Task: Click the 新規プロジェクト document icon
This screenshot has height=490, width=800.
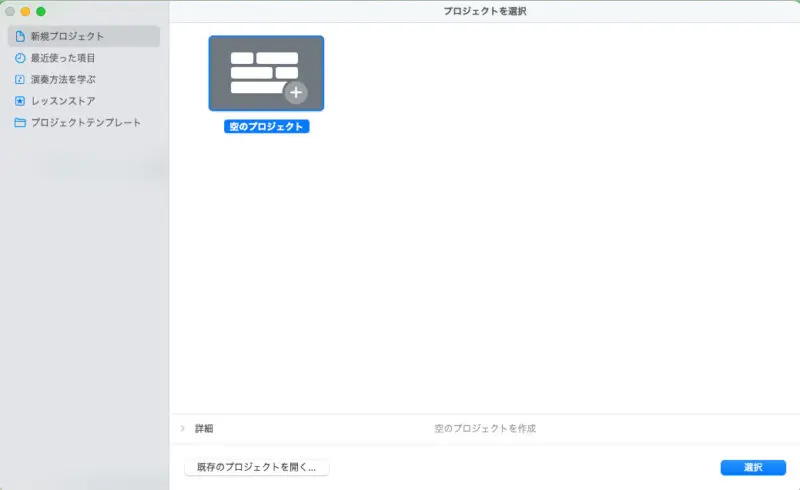Action: click(20, 36)
